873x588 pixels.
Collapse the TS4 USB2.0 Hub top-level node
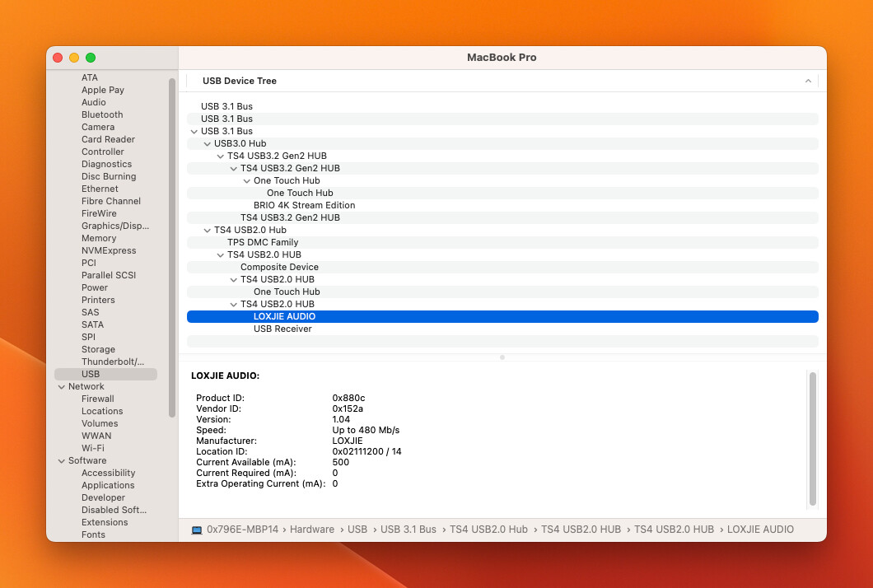click(208, 230)
